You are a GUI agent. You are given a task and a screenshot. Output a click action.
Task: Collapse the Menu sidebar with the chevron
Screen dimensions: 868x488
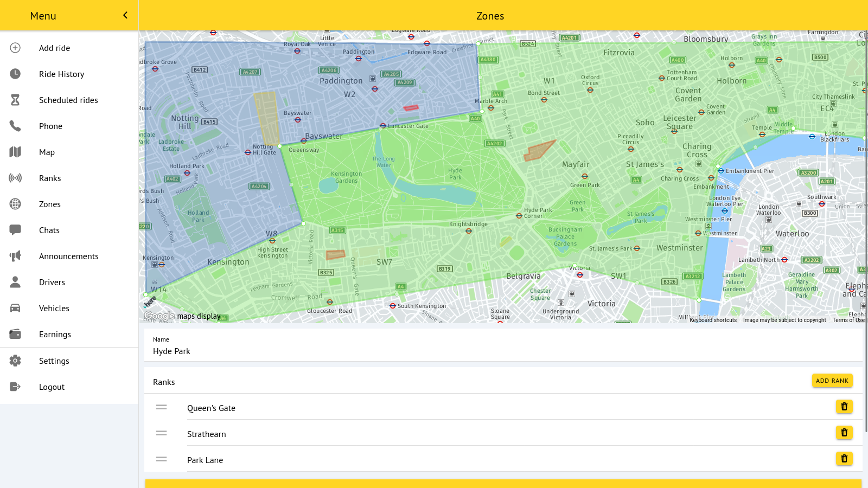click(x=125, y=15)
